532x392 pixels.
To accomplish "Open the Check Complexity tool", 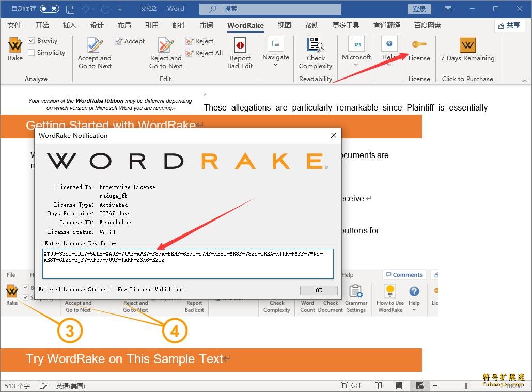I will pyautogui.click(x=316, y=53).
